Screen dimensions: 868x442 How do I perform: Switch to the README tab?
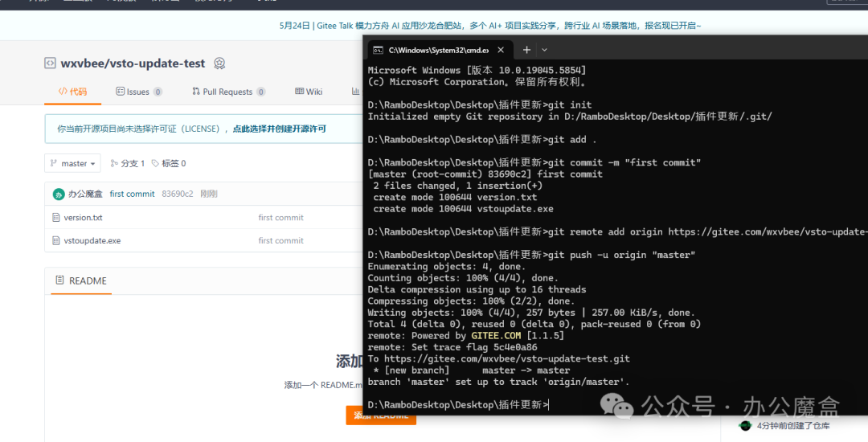(x=81, y=281)
